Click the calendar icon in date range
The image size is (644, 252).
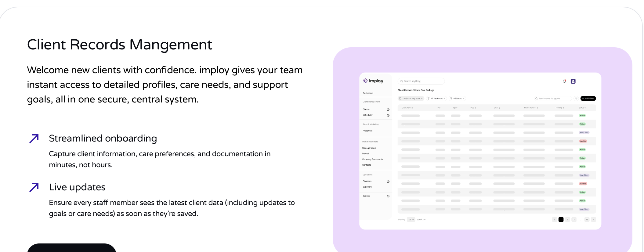[400, 99]
